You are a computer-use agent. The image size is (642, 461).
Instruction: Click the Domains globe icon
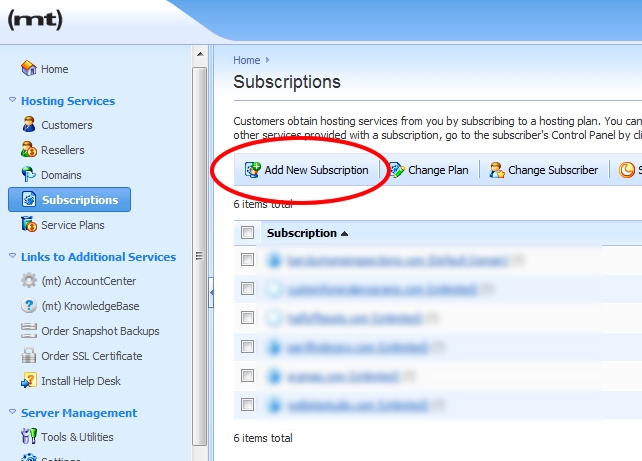[29, 174]
